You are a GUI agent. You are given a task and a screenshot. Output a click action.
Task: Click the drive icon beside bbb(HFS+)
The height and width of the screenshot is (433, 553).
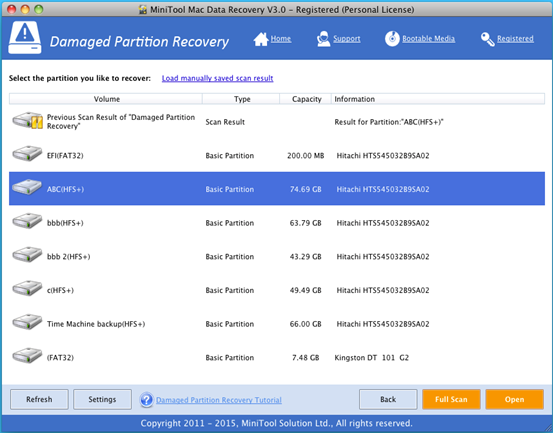(27, 221)
